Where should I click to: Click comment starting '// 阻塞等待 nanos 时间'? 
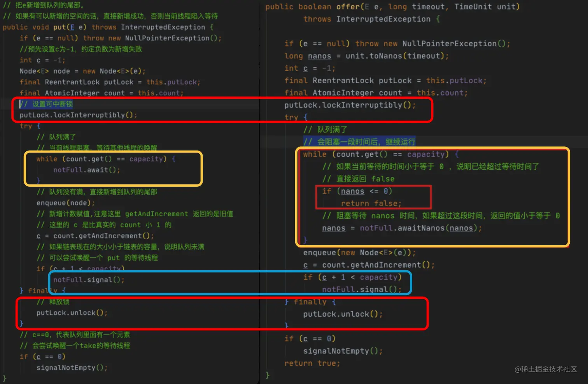pos(441,216)
